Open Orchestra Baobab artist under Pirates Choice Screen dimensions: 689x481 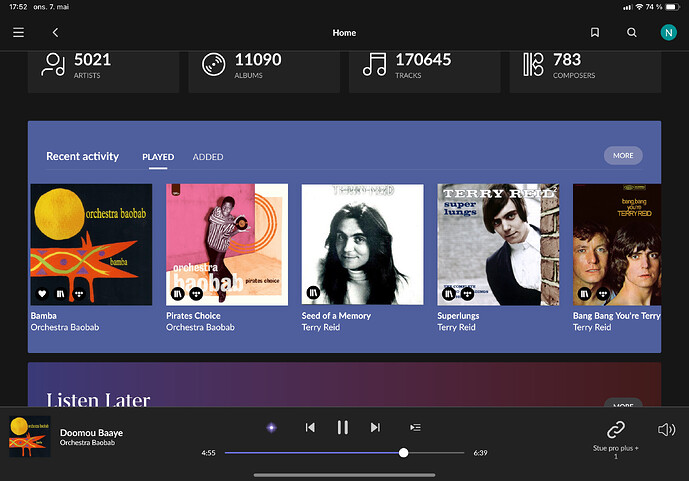[x=200, y=327]
